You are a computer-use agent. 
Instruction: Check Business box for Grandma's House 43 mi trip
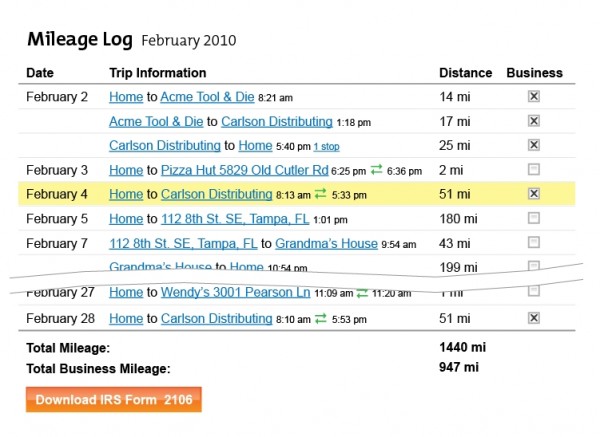(534, 242)
